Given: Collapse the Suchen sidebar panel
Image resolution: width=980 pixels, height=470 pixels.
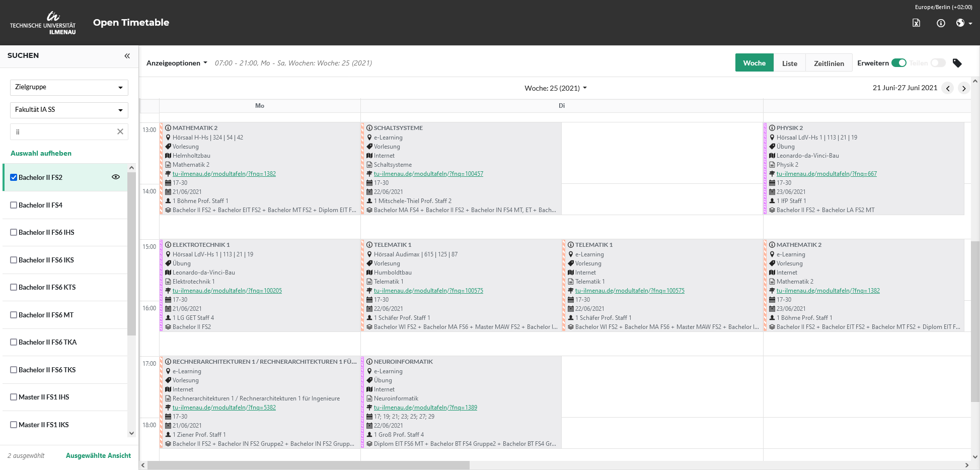Looking at the screenshot, I should pos(127,56).
